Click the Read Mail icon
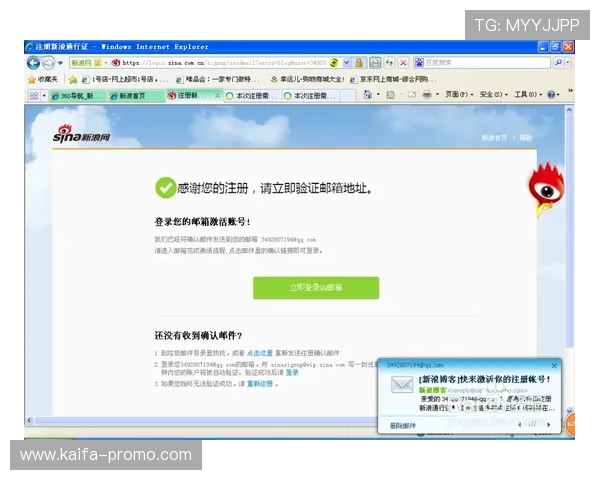 412,95
